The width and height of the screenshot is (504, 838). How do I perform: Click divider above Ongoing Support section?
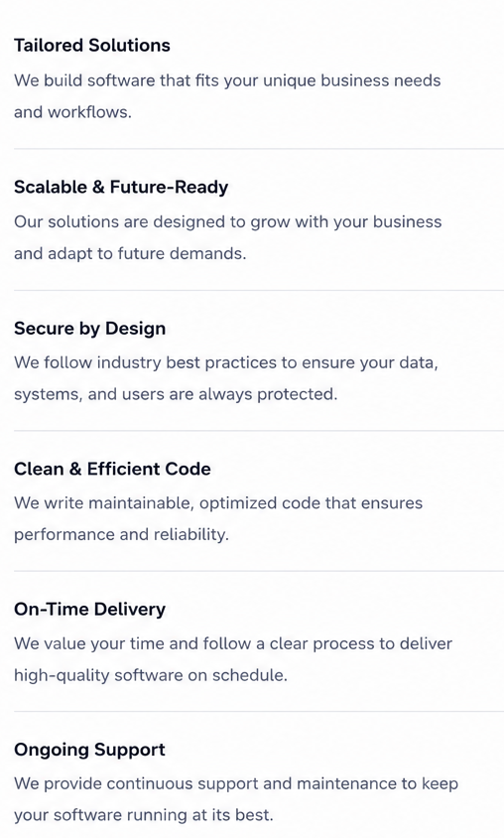(259, 711)
